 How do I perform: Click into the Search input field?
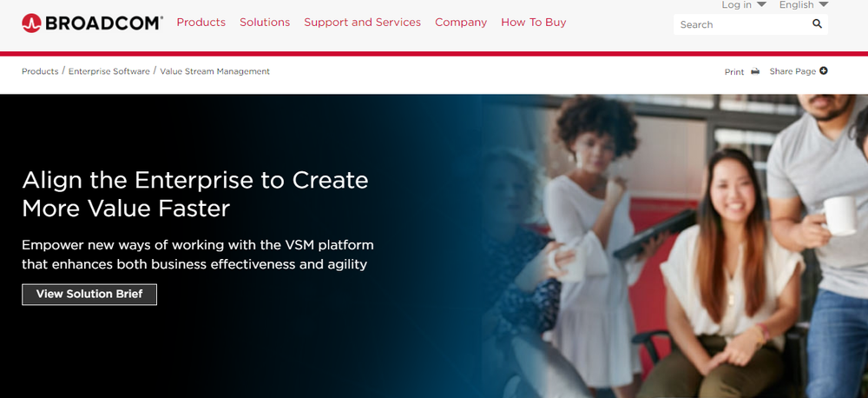coord(742,24)
